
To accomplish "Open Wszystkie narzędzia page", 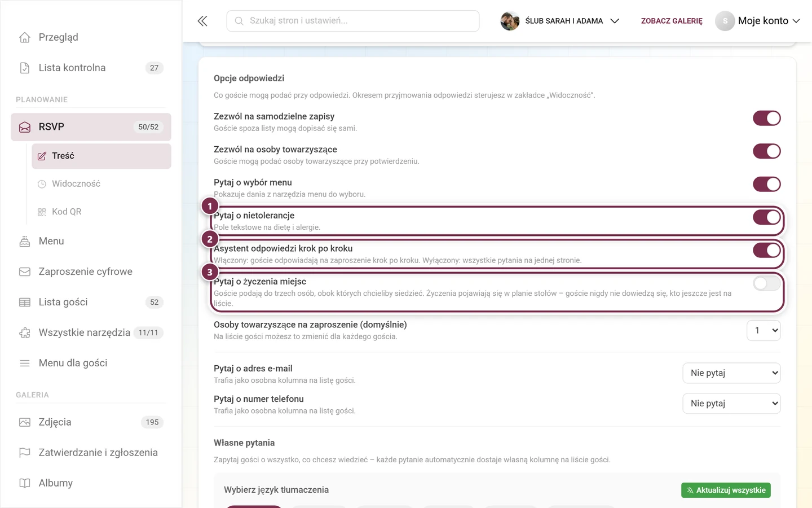I will [91, 332].
